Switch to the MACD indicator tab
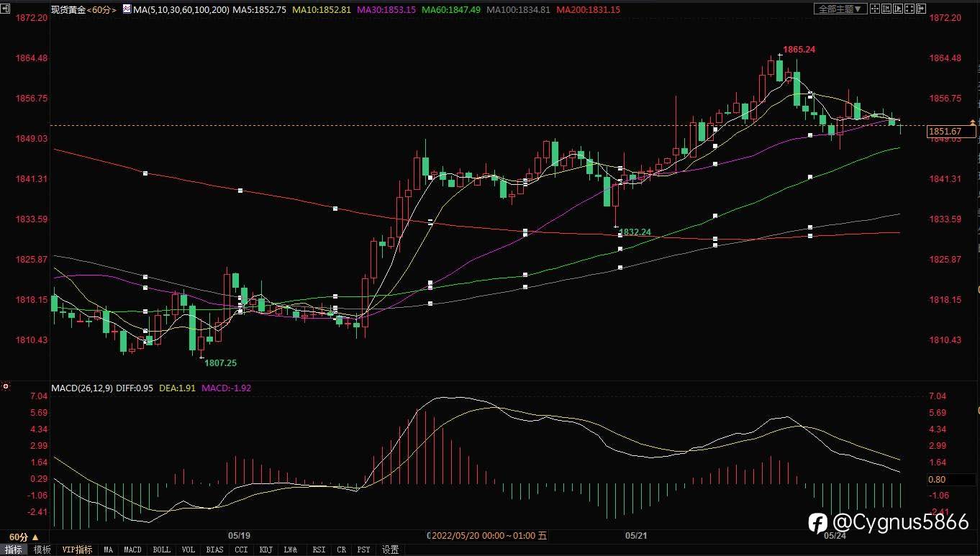Viewport: 980px width, 556px height. [x=132, y=550]
